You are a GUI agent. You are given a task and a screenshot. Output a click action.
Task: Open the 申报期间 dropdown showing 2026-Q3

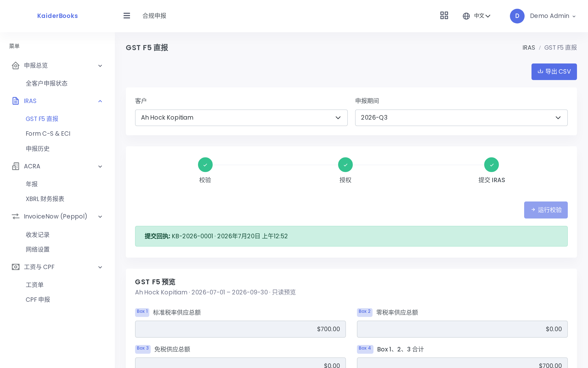(461, 118)
